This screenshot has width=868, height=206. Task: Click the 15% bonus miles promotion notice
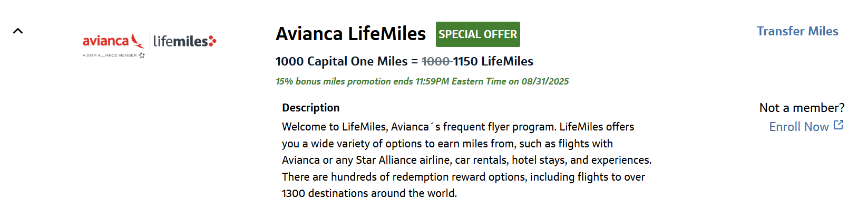coord(422,81)
